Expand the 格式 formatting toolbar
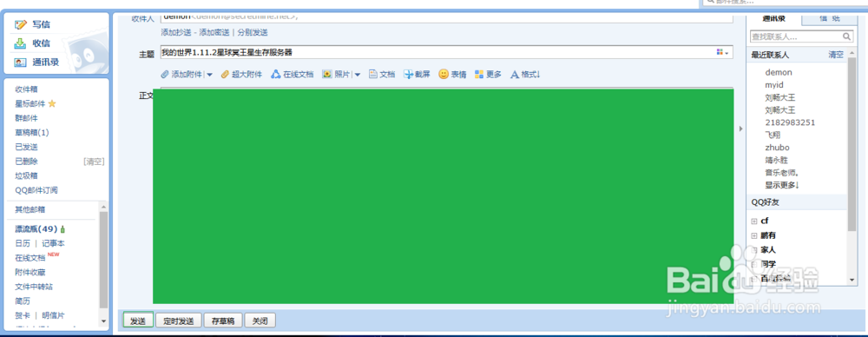Viewport: 868px width, 337px height. [525, 75]
